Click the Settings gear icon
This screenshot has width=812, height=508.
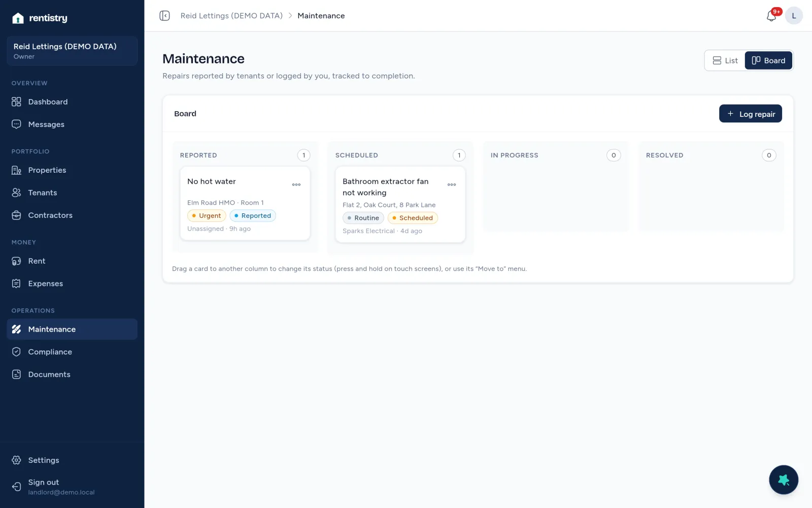tap(16, 460)
